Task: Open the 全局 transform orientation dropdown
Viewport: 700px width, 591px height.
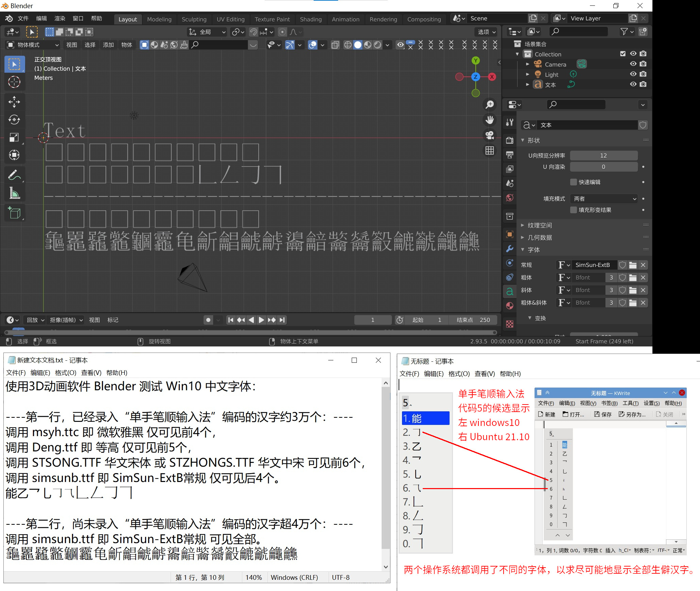Action: (207, 32)
